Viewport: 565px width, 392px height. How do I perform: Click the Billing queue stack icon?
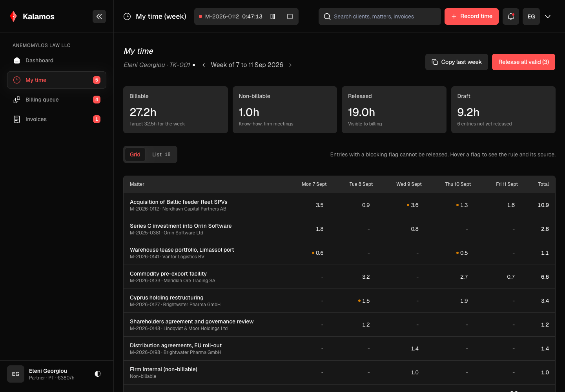pos(17,100)
